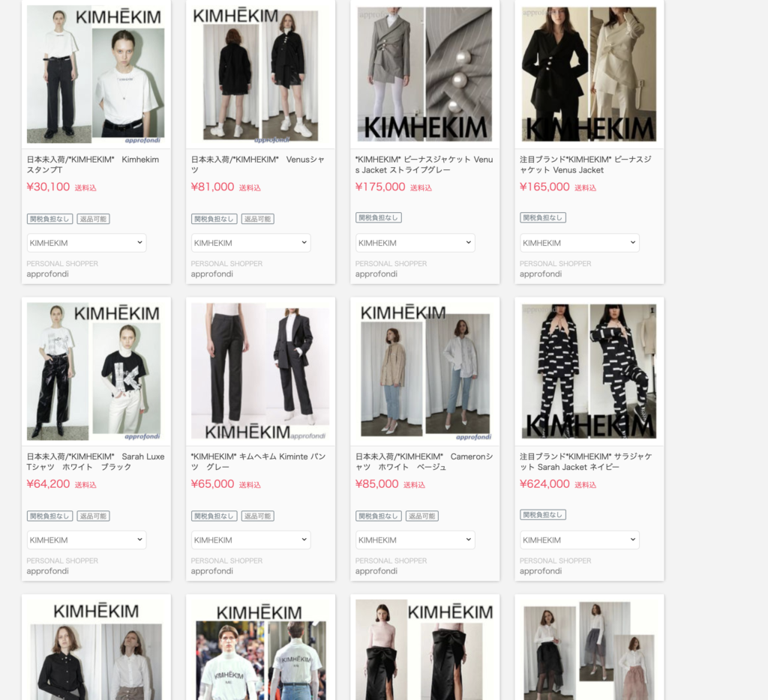Click the ¥81,000 price
Image resolution: width=768 pixels, height=700 pixels.
(212, 187)
